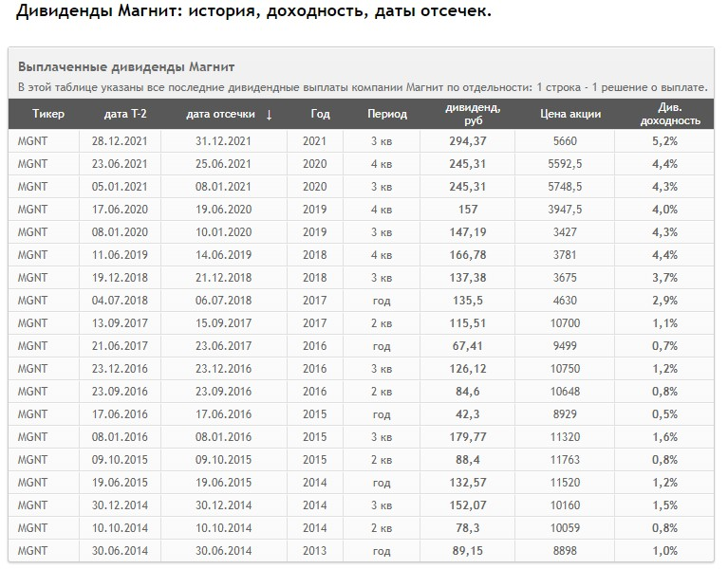Click the yield value 1,0%
Viewport: 728px width, 569px height.
tap(664, 550)
